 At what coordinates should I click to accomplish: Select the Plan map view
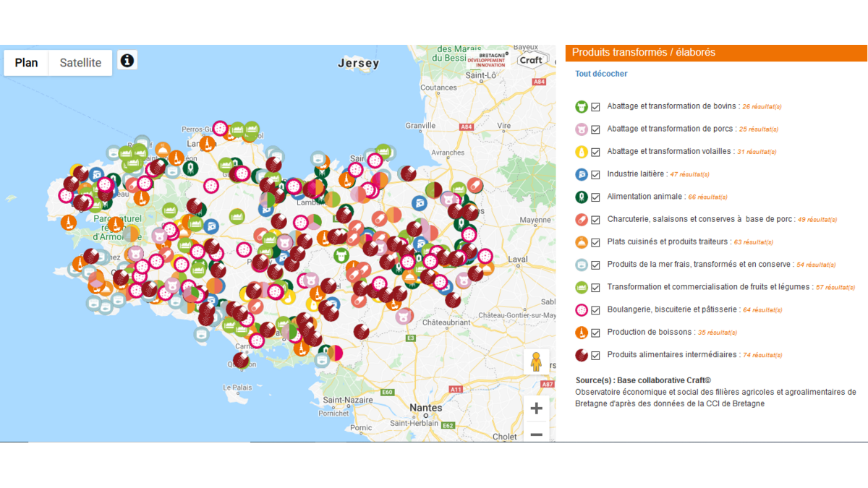point(27,63)
